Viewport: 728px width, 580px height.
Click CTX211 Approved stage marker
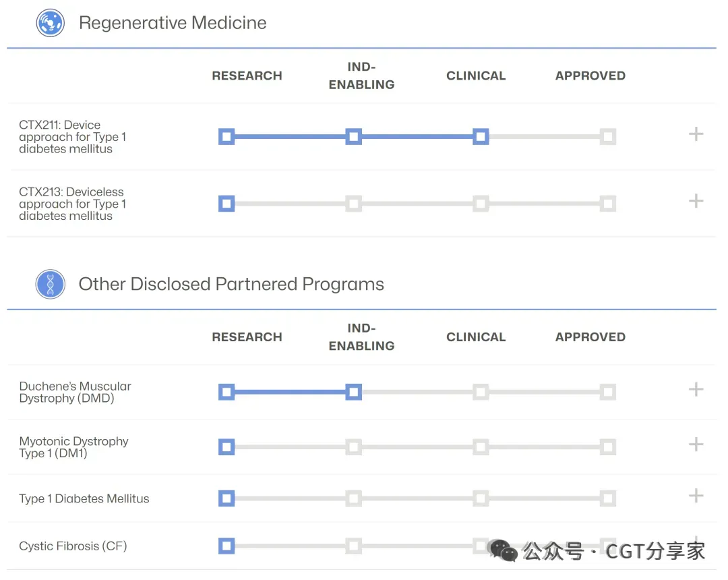tap(607, 137)
